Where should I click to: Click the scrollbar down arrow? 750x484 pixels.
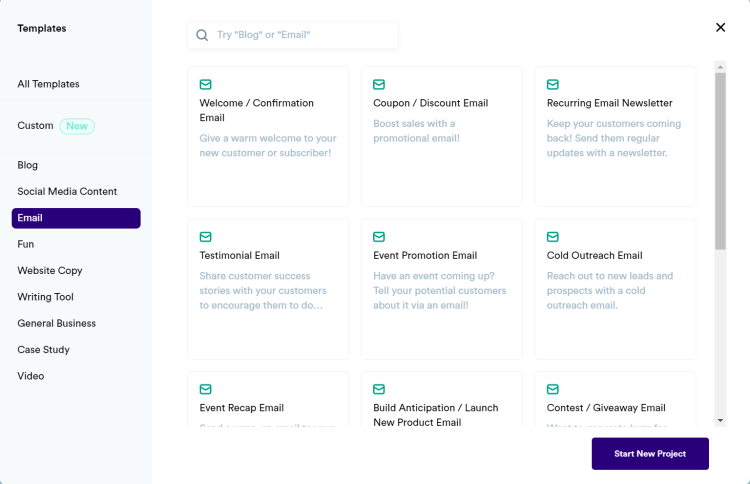pos(720,421)
